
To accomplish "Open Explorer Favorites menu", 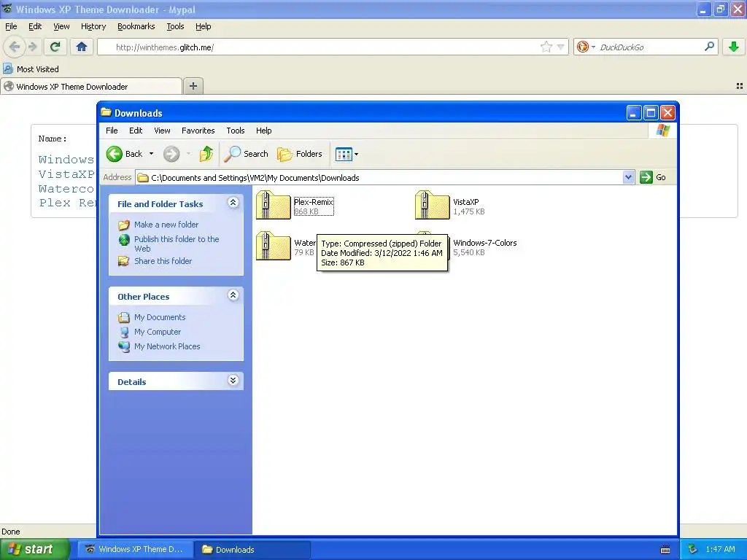I will click(x=198, y=131).
